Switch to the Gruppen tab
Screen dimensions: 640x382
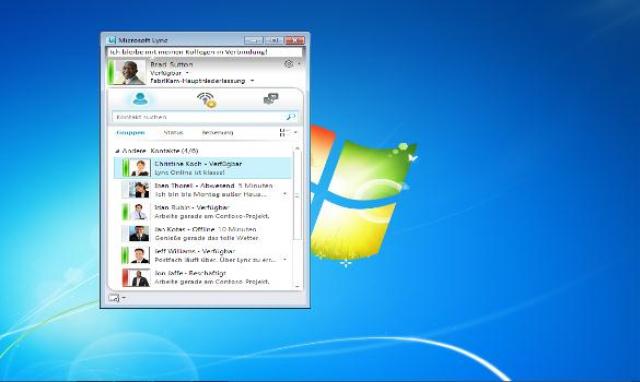point(131,133)
